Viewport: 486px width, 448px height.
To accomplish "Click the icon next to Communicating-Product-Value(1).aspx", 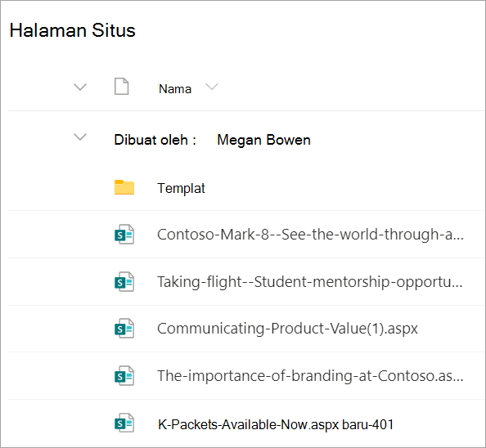I will click(124, 329).
